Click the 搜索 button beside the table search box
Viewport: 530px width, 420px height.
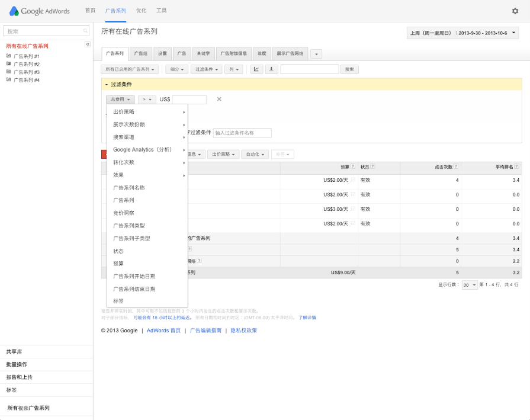pyautogui.click(x=349, y=69)
